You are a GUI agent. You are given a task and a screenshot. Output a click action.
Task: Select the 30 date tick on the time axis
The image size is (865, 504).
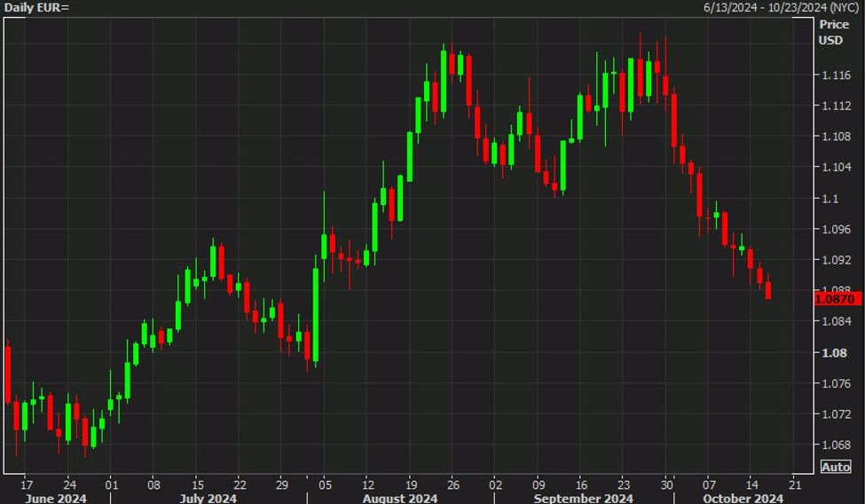(x=667, y=485)
